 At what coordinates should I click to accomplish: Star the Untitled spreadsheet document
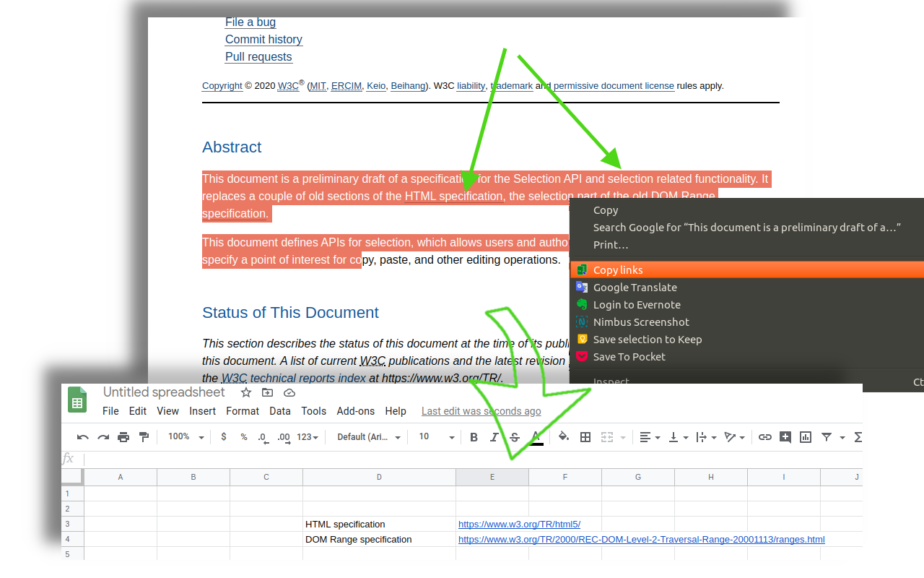[246, 392]
